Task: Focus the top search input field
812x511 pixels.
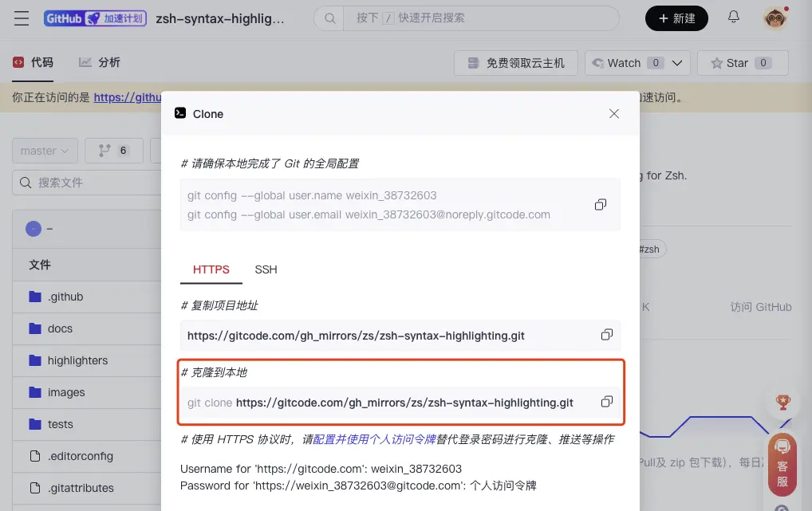Action: click(x=480, y=18)
